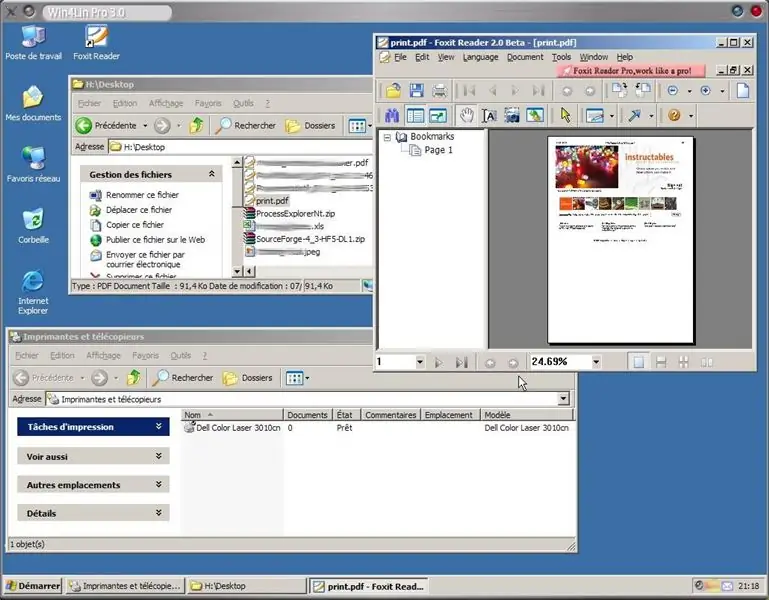This screenshot has height=600, width=769.
Task: Click Publier ce fichier sur le Web
Action: pyautogui.click(x=155, y=240)
